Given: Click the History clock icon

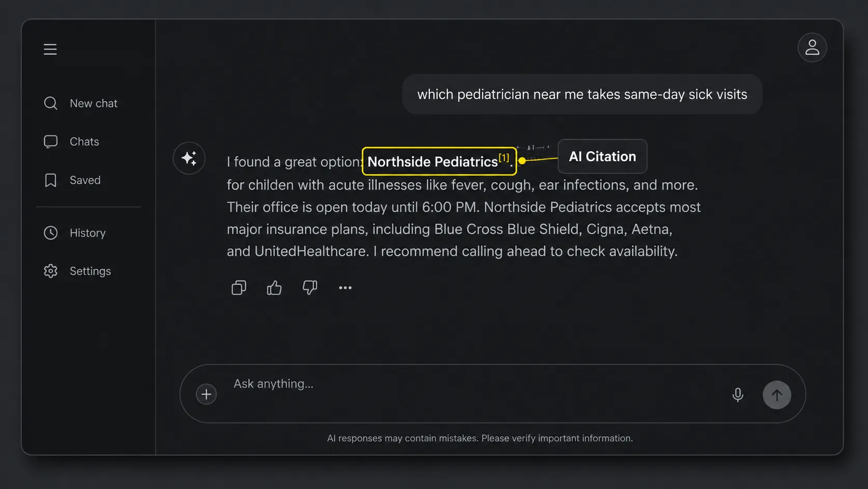Looking at the screenshot, I should click(x=50, y=233).
